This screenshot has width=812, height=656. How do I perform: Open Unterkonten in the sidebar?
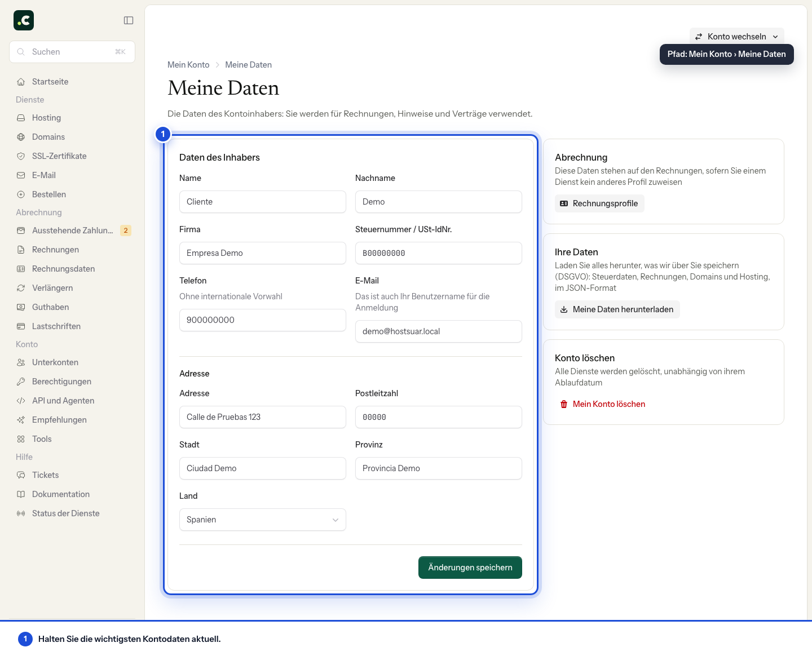tap(72, 362)
